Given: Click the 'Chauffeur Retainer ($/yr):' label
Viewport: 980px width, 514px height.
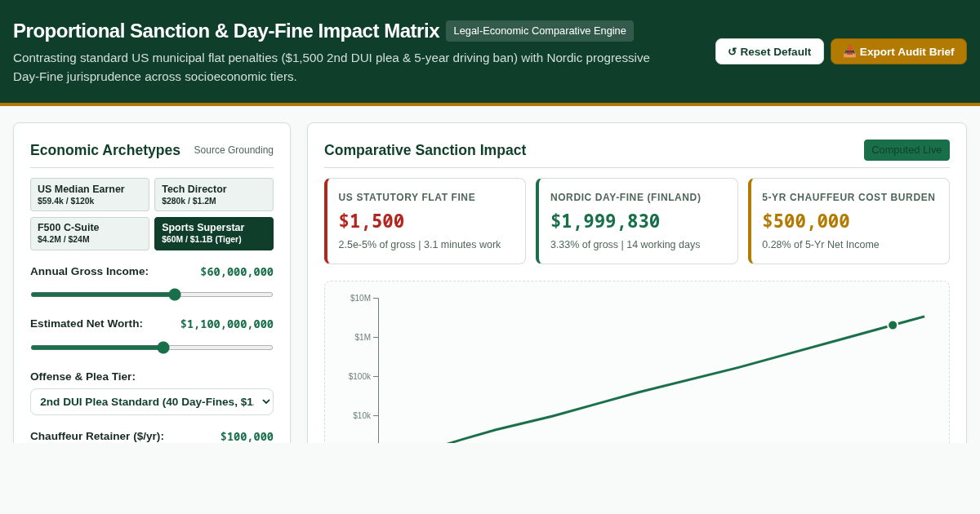Looking at the screenshot, I should (x=97, y=436).
